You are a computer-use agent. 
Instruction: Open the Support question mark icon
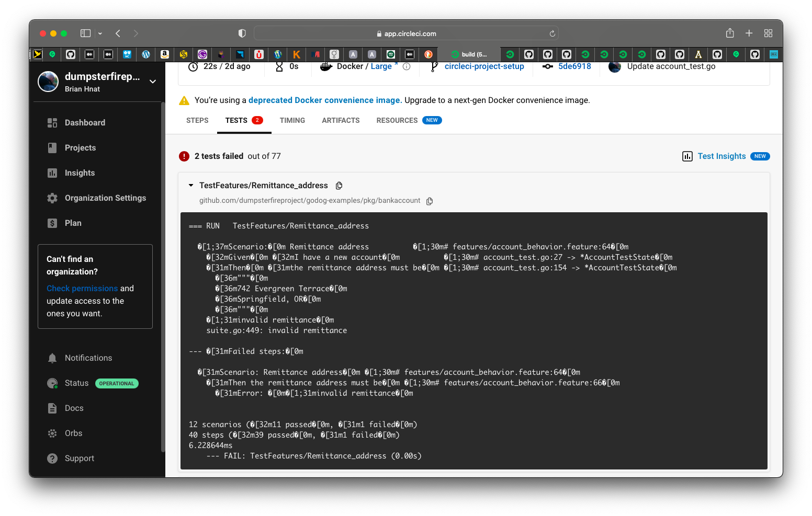point(52,458)
